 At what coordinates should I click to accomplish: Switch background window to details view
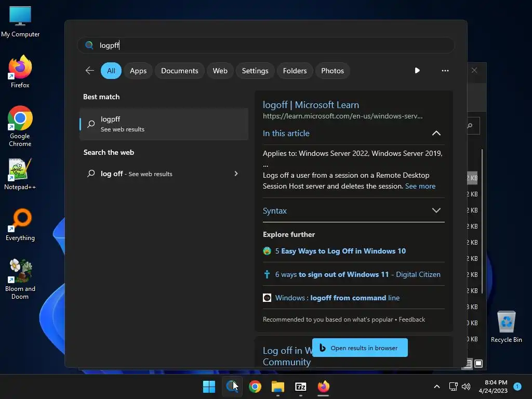click(x=468, y=364)
